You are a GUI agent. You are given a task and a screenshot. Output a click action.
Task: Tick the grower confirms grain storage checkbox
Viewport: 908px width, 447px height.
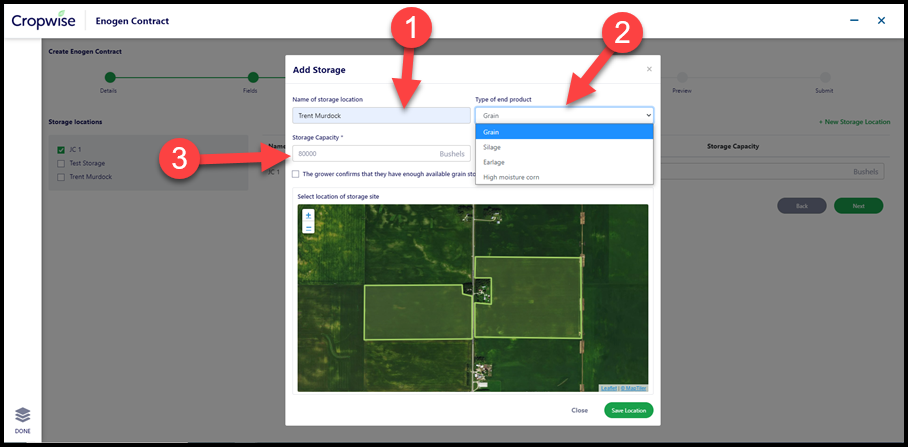(x=296, y=174)
